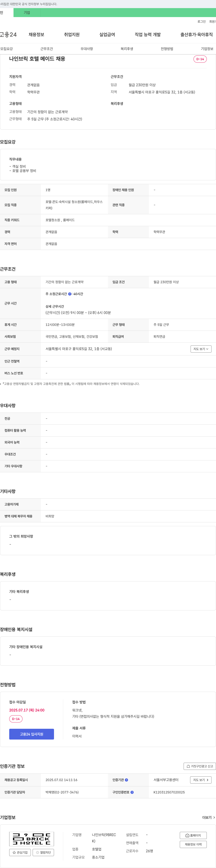Jump to the 근무조건 section tab
Viewport: 216px width, 868px height.
[x=47, y=49]
